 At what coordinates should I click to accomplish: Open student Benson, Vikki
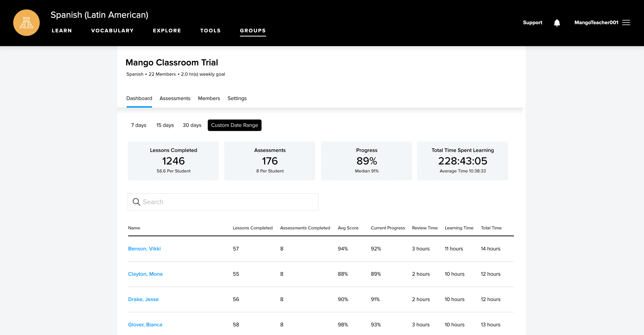pos(144,248)
